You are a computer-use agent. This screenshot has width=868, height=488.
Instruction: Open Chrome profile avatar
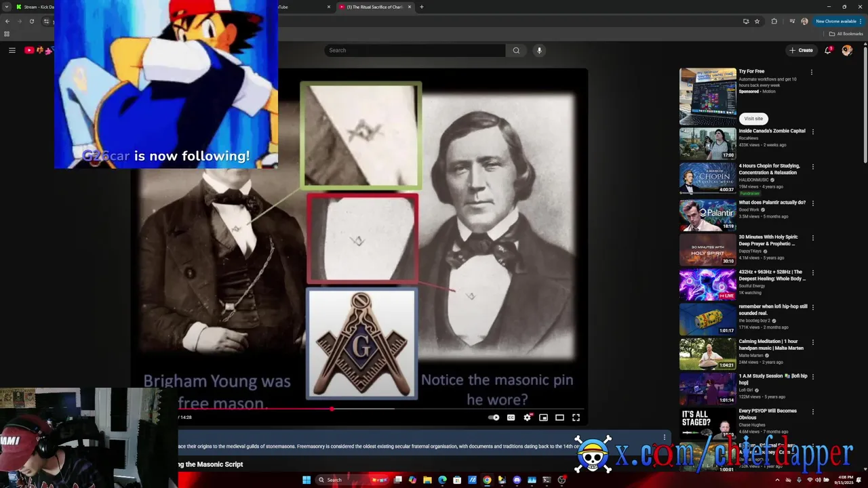pyautogui.click(x=804, y=21)
